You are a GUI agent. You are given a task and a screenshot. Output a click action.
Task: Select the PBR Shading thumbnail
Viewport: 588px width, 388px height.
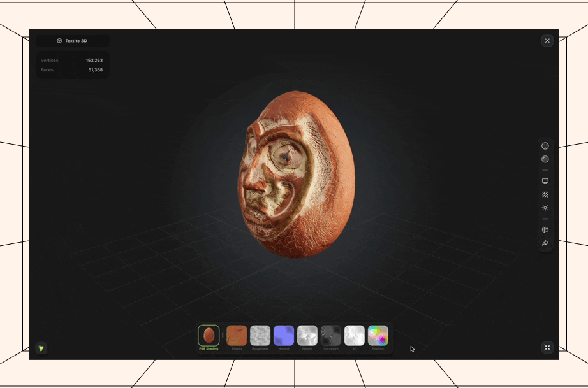click(209, 336)
